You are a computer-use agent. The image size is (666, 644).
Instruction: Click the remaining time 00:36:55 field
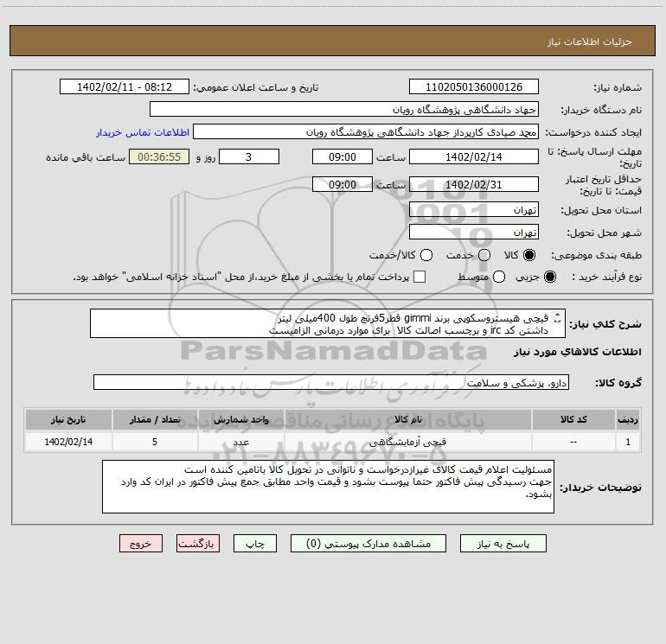(x=159, y=156)
